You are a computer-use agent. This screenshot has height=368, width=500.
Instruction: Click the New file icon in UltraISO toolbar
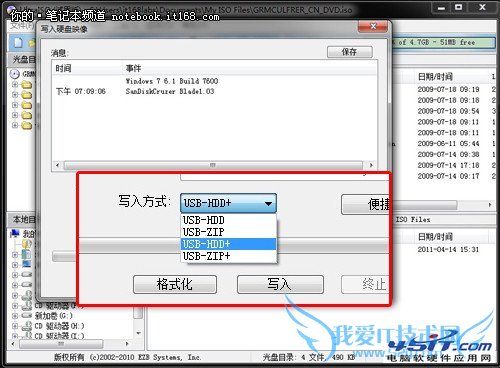point(18,43)
